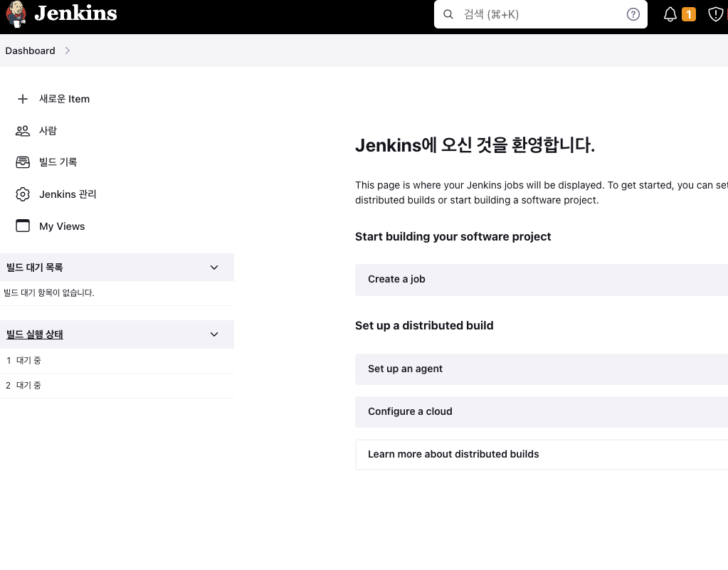Screen dimensions: 728x570
Task: Open Learn more about distributed builds
Action: [x=542, y=455]
